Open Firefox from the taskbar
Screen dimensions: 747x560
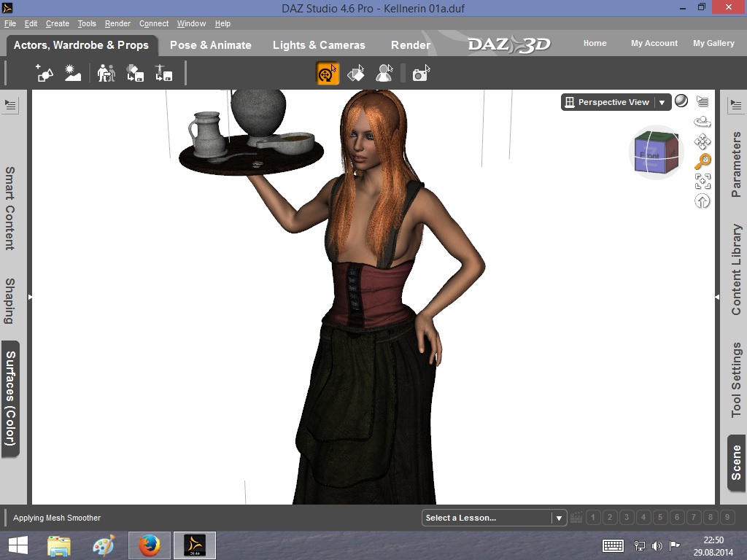tap(149, 545)
